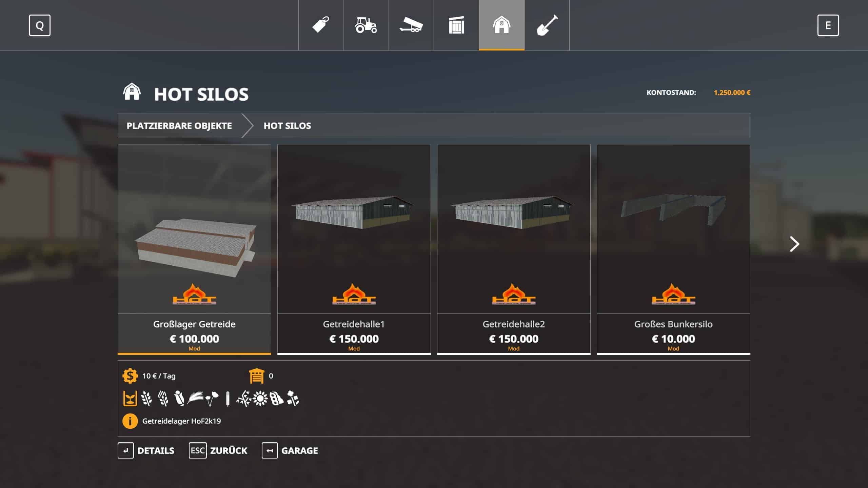
Task: Select the pallet objects category icon
Action: tap(456, 25)
